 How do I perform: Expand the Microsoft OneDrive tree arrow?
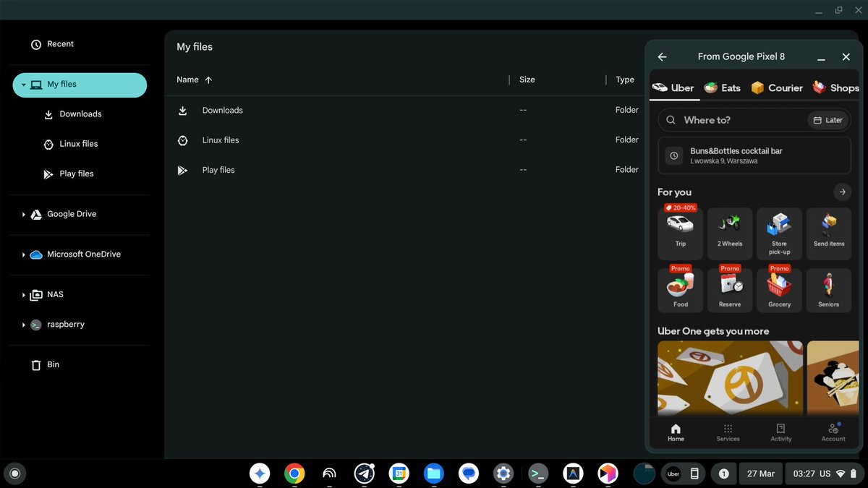[23, 254]
